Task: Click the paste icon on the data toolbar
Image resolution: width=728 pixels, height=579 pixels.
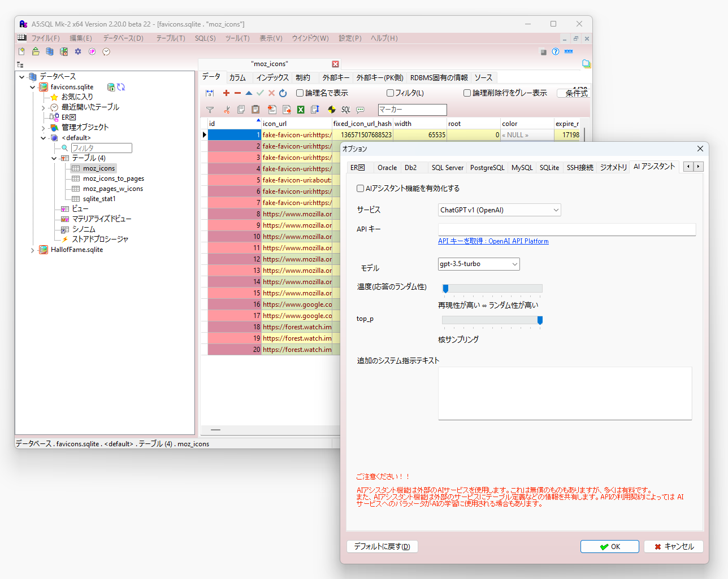Action: point(255,110)
